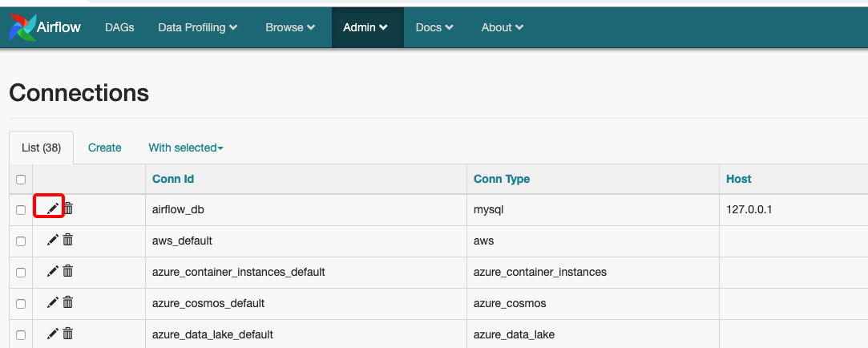Select the azure_cosmos_default row checkbox

coord(21,304)
